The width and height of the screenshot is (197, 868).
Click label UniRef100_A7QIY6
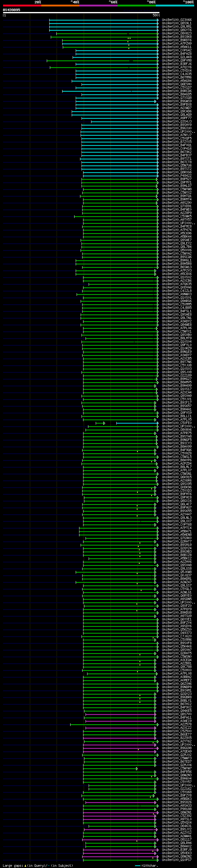[x=176, y=67]
